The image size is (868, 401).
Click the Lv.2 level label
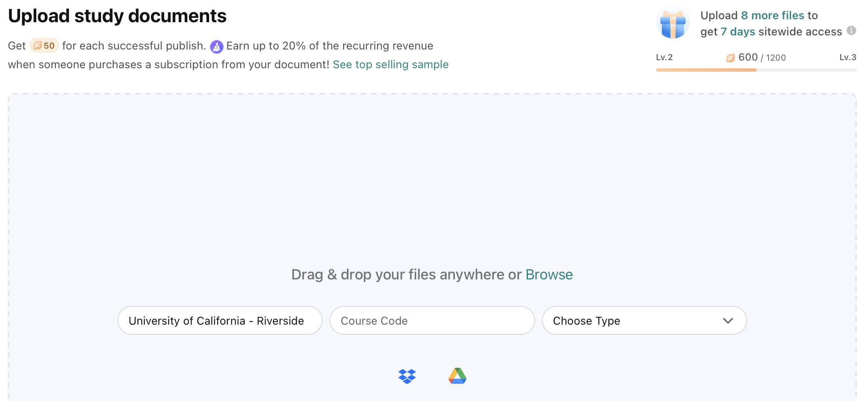(664, 58)
